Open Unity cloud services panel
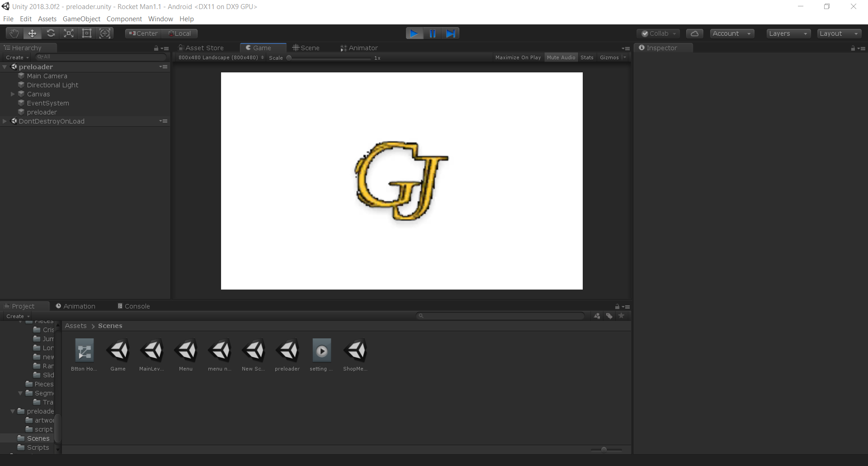868x466 pixels. click(x=694, y=33)
